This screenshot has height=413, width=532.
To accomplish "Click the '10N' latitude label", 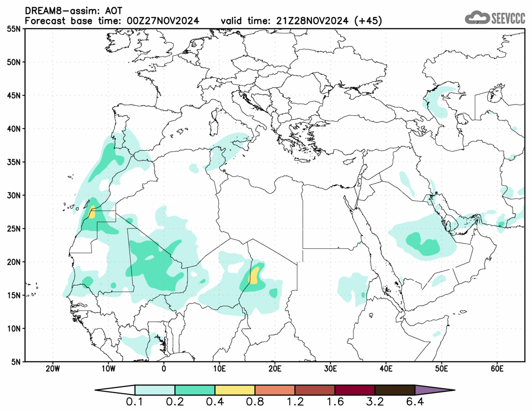I will pos(14,329).
